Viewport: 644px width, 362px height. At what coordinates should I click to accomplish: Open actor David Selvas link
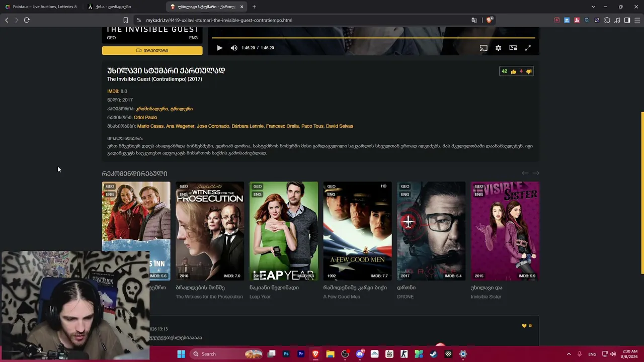click(x=340, y=126)
